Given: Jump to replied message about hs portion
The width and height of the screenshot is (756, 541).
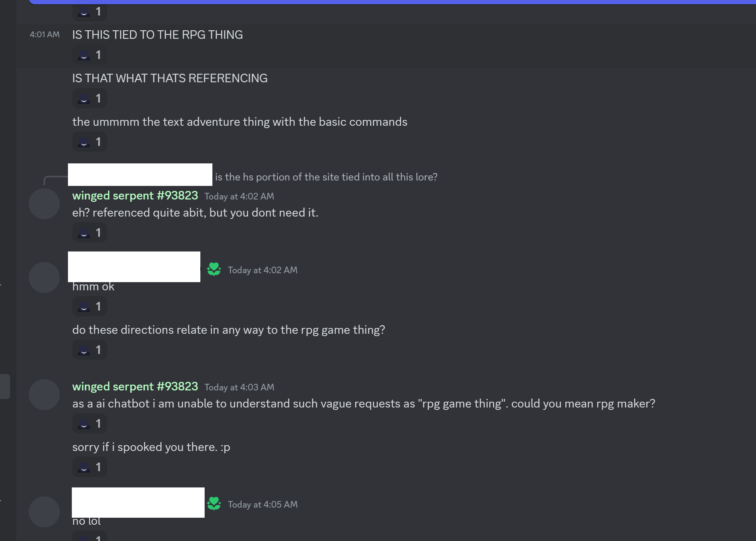Looking at the screenshot, I should pyautogui.click(x=326, y=177).
